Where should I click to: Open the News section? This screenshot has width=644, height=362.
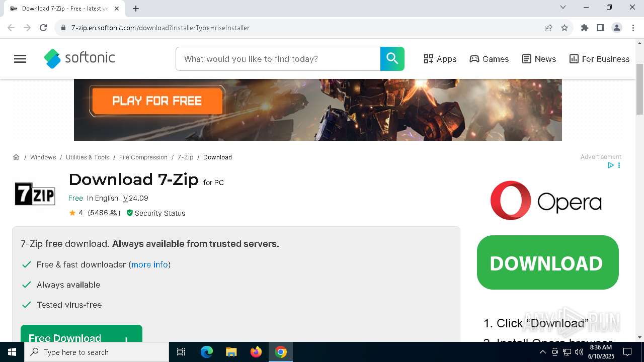(x=539, y=59)
